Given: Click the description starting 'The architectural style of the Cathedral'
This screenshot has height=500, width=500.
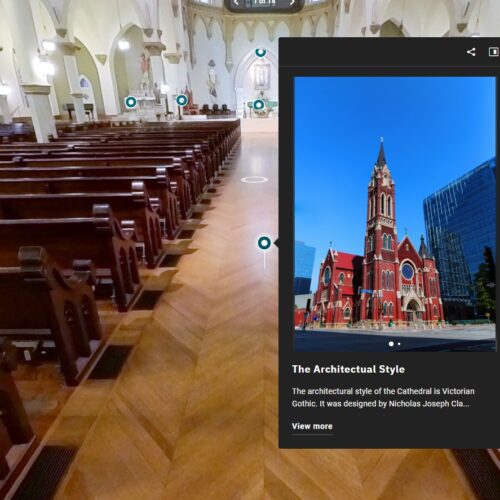Looking at the screenshot, I should (383, 397).
